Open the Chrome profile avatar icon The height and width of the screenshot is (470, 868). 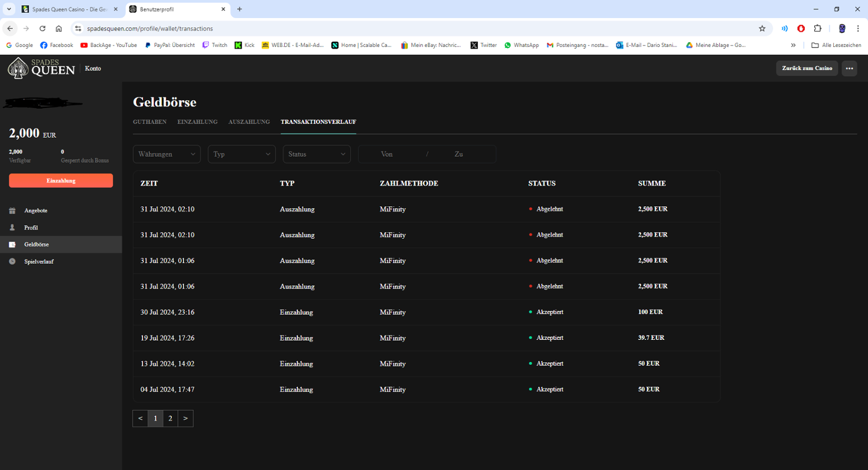(x=842, y=28)
